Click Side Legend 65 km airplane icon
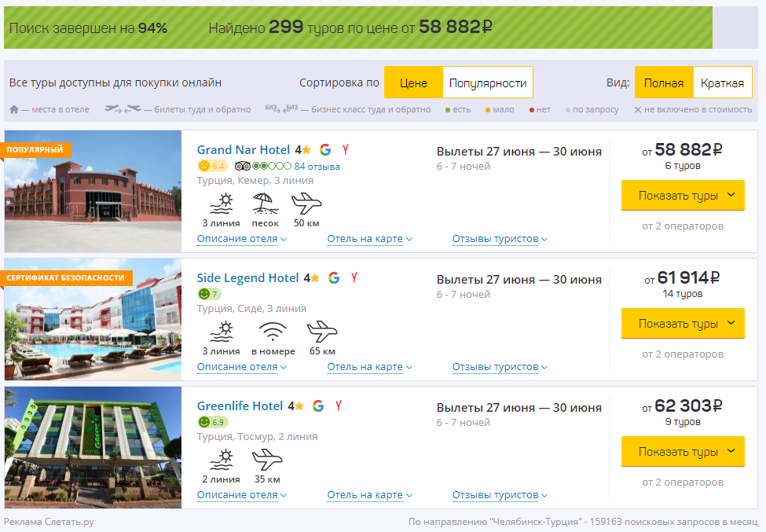 coord(322,332)
